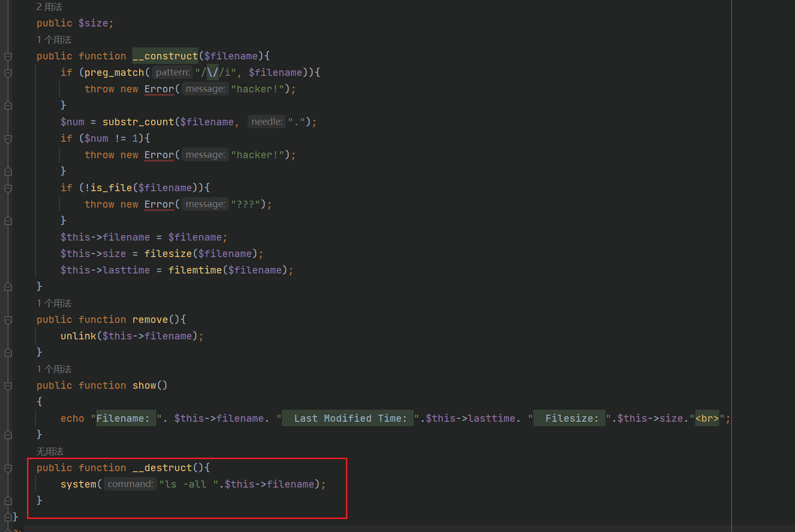Click the preg_match function call

[x=114, y=73]
